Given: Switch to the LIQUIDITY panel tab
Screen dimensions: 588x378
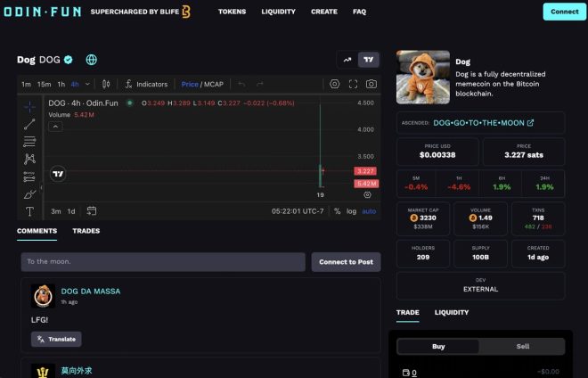Looking at the screenshot, I should pos(452,312).
